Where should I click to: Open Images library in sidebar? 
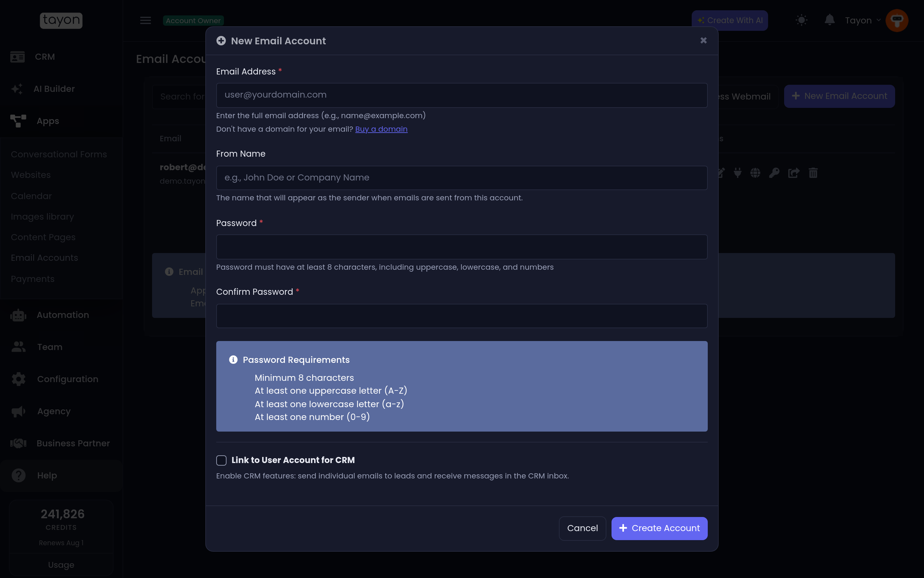[x=42, y=216]
